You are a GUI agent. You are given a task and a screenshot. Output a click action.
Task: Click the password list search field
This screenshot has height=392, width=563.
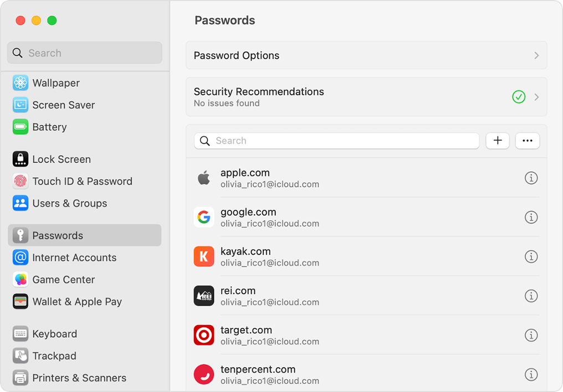(x=336, y=141)
